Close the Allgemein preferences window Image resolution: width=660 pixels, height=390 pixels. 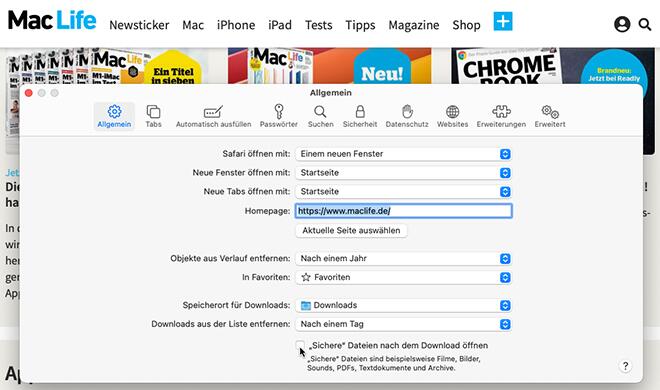click(29, 93)
